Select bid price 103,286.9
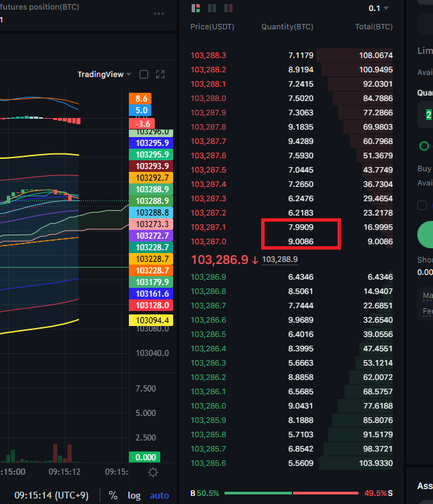This screenshot has width=433, height=504. pos(208,277)
